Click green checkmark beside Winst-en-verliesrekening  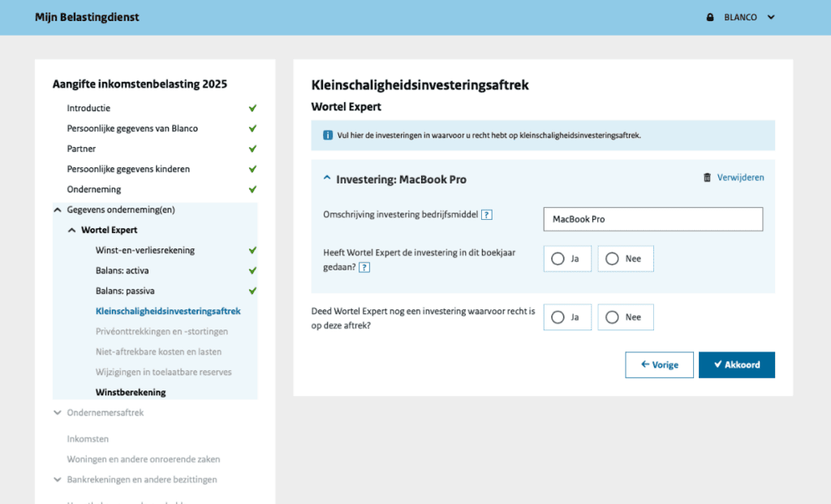(252, 250)
